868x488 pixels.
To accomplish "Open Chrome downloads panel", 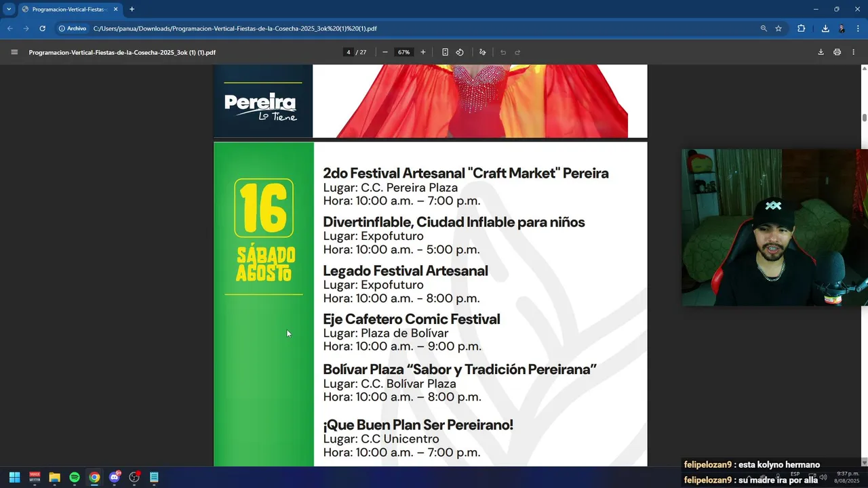I will coord(825,28).
